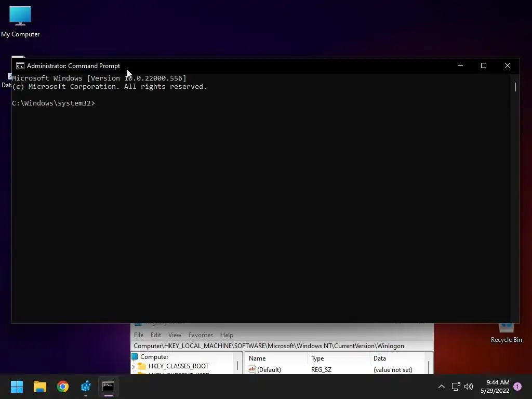Open the notification count badge
532x399 pixels.
pos(517,387)
